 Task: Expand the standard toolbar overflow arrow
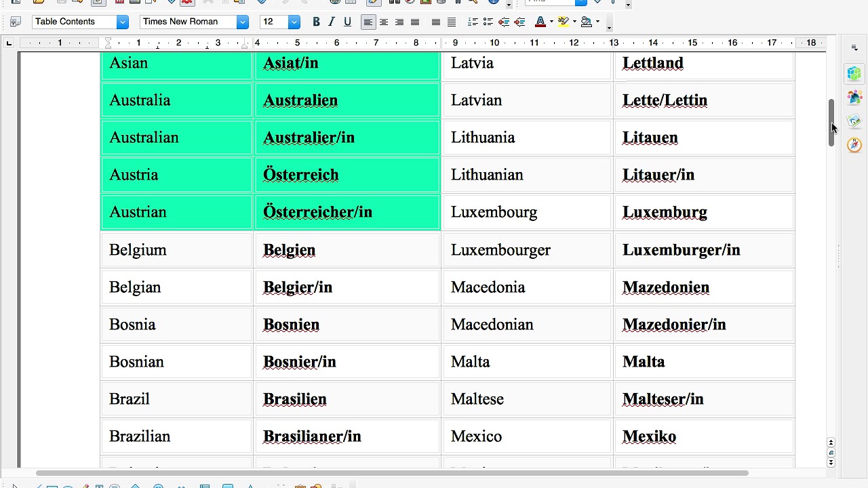click(509, 5)
